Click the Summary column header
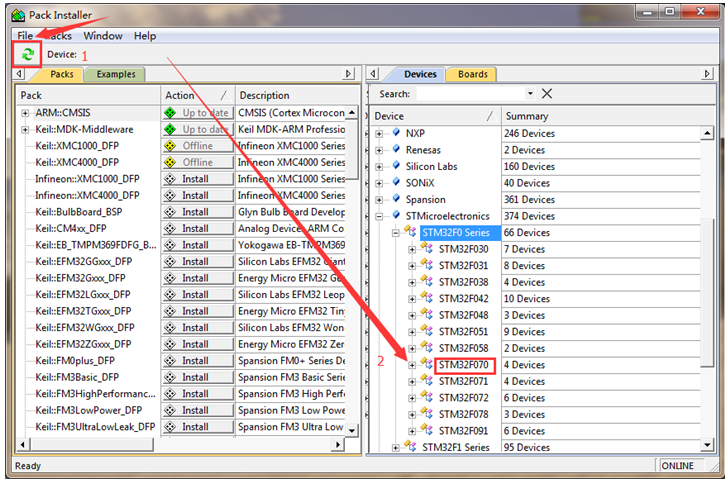 [601, 116]
